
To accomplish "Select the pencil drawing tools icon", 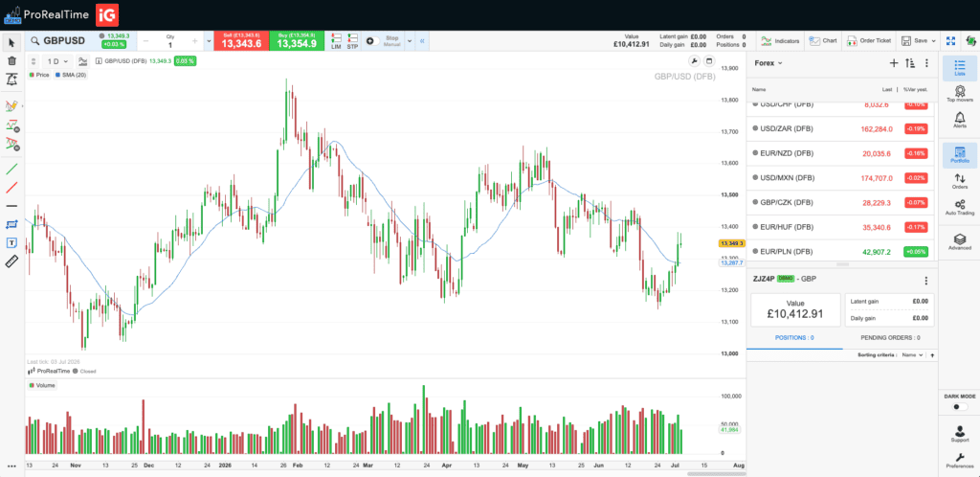I will tap(11, 106).
